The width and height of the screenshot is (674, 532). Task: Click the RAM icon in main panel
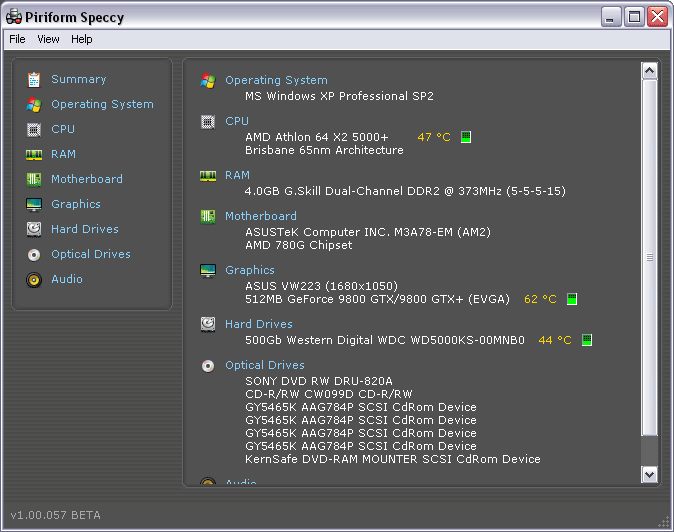coord(208,176)
